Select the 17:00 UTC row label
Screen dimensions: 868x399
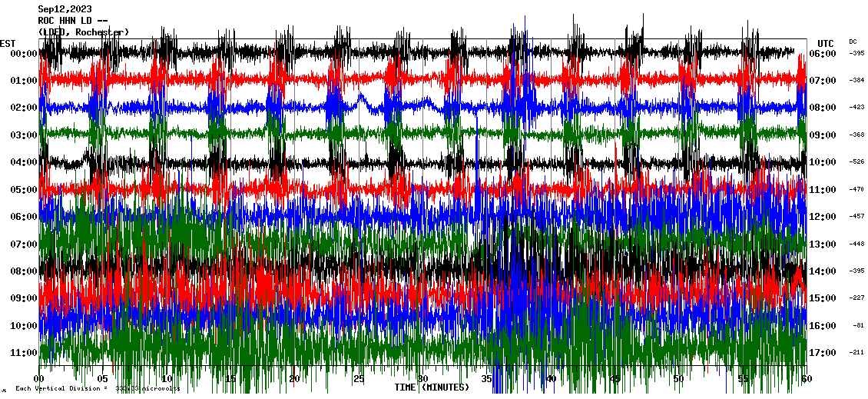click(823, 353)
